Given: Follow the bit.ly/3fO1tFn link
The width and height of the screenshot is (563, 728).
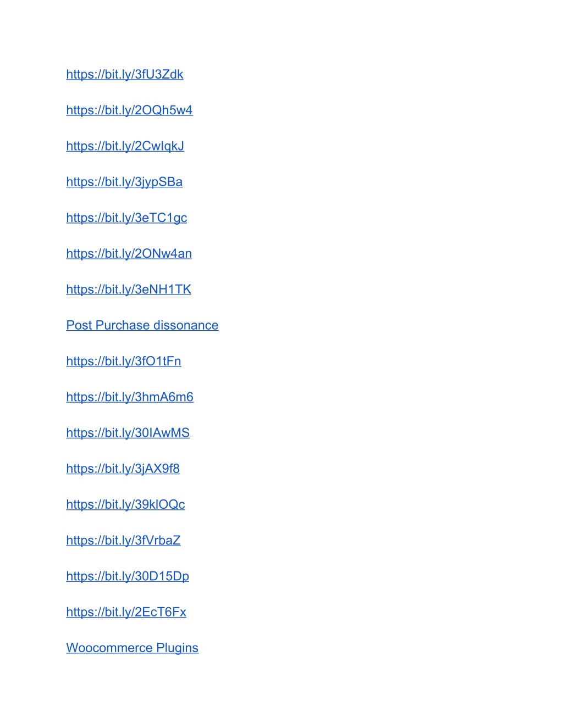Looking at the screenshot, I should coord(124,361).
